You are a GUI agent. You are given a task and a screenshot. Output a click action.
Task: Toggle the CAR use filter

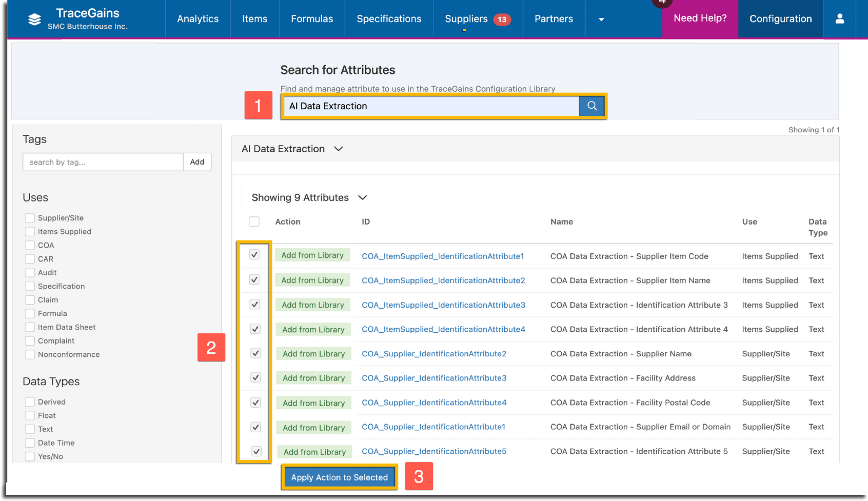[30, 259]
